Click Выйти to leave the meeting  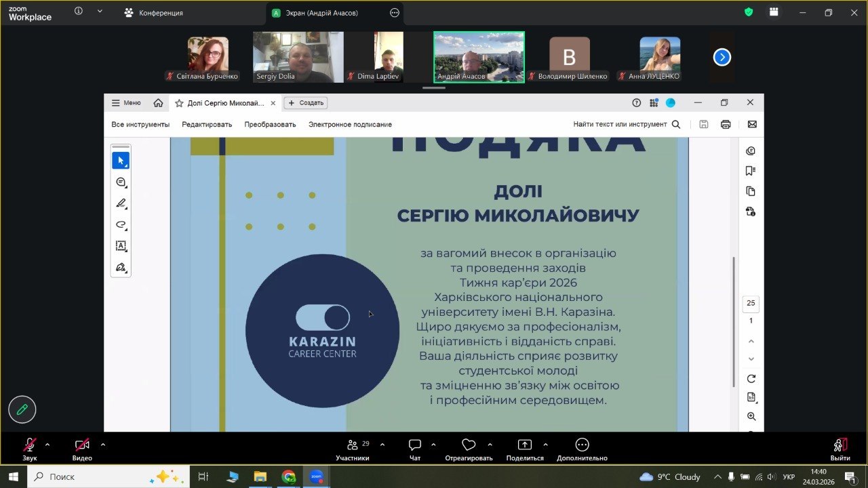[x=840, y=449]
